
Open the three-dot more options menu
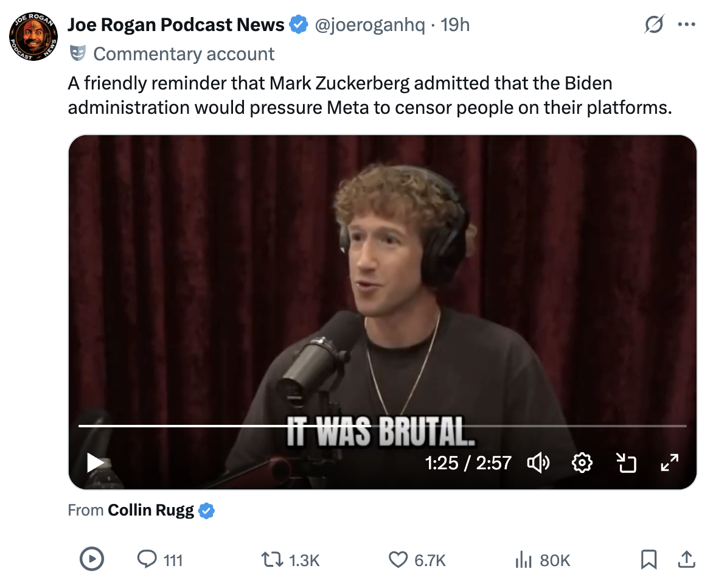coord(686,26)
